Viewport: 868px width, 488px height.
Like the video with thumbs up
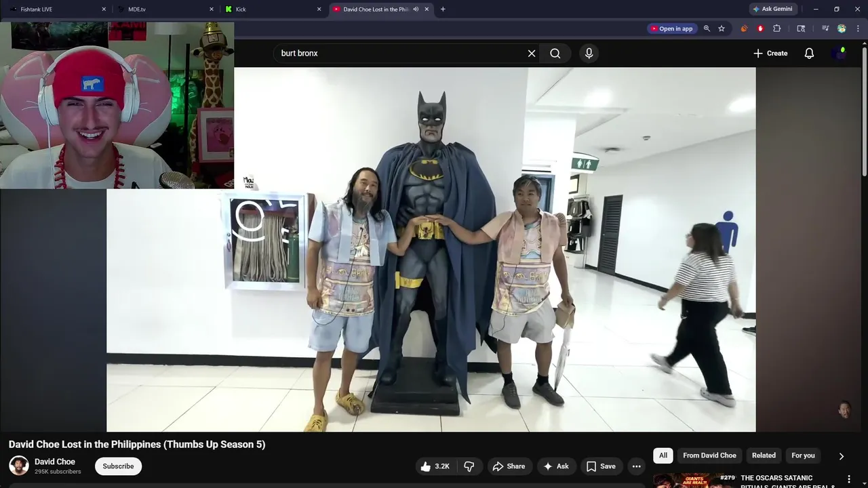tap(435, 466)
